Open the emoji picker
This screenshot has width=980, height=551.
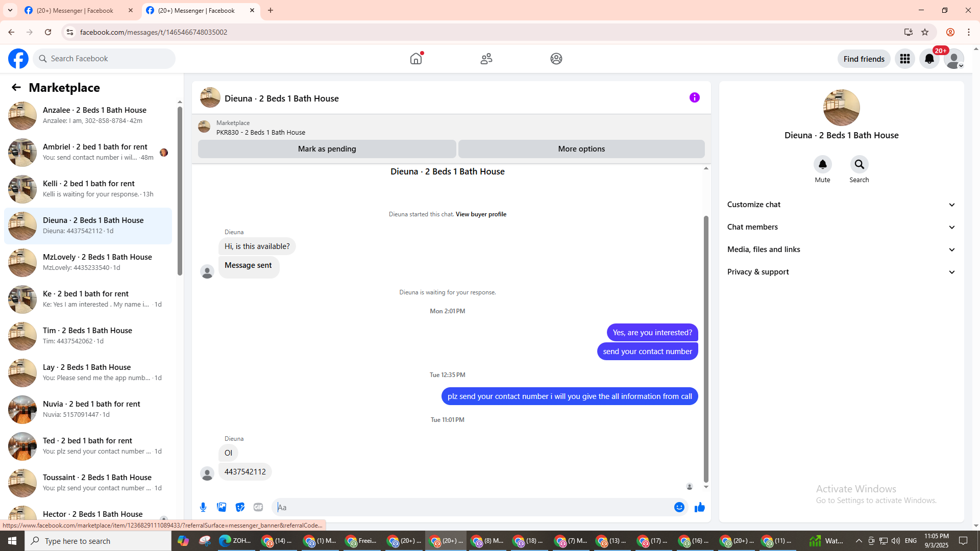679,507
